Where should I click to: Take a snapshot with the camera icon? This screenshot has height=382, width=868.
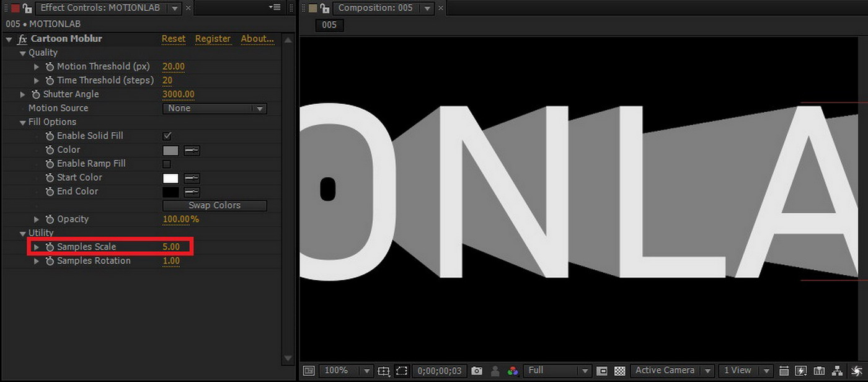[476, 371]
